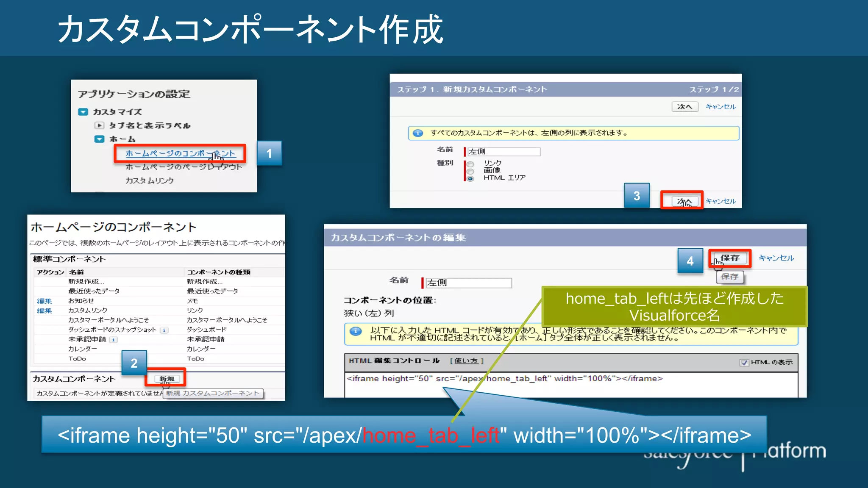Collapse the カスタマイズ tree section
This screenshot has width=868, height=488.
pyautogui.click(x=83, y=112)
